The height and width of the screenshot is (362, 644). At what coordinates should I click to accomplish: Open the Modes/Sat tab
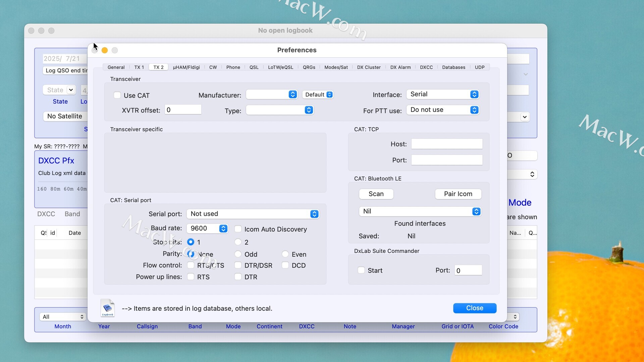(x=336, y=67)
